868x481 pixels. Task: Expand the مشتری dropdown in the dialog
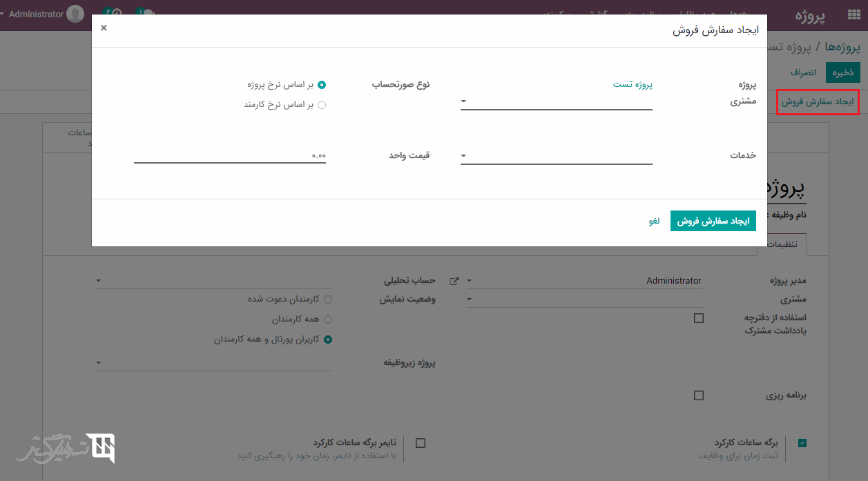[x=556, y=102]
